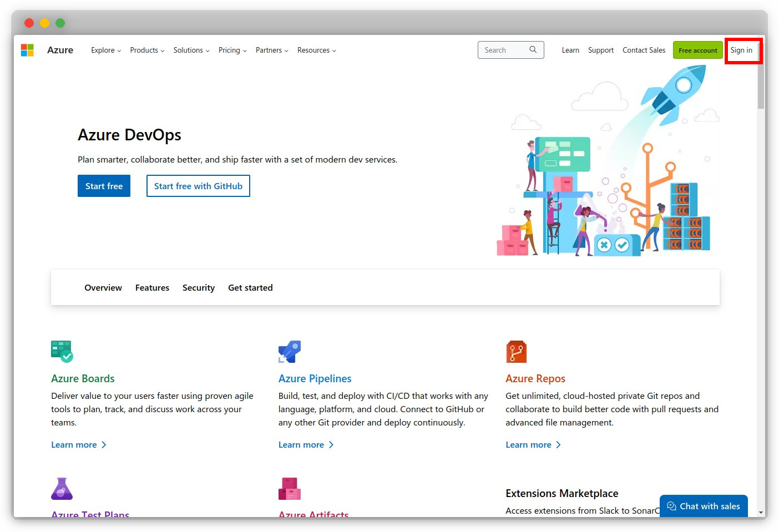
Task: Click the Azure DevOps page title
Action: point(129,135)
